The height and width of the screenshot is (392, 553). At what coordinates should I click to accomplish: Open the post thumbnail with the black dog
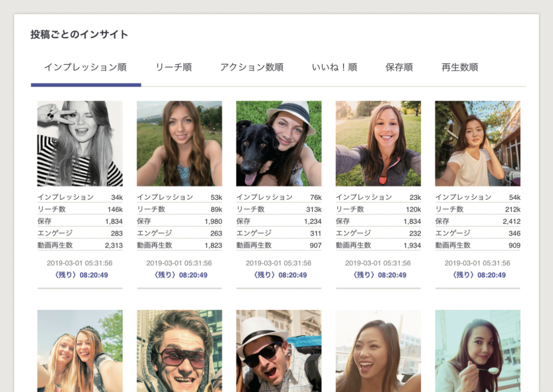click(x=279, y=143)
